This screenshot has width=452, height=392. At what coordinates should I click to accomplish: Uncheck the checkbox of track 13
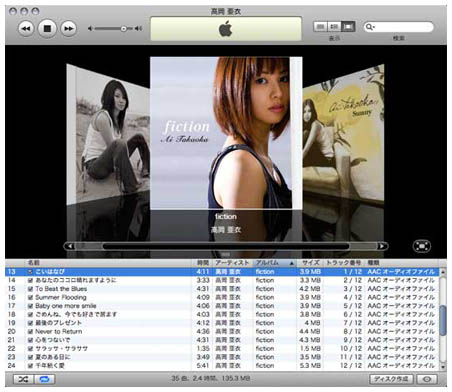tap(30, 272)
